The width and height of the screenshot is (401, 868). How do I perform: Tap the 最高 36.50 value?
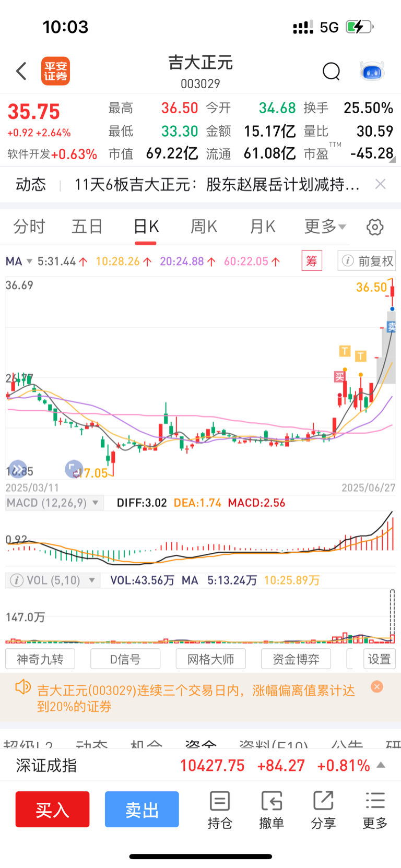(180, 108)
